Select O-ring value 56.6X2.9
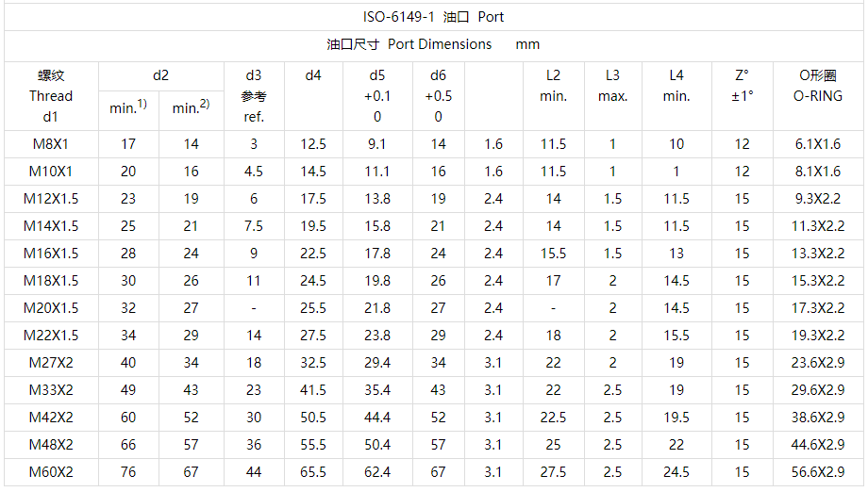 [x=818, y=472]
